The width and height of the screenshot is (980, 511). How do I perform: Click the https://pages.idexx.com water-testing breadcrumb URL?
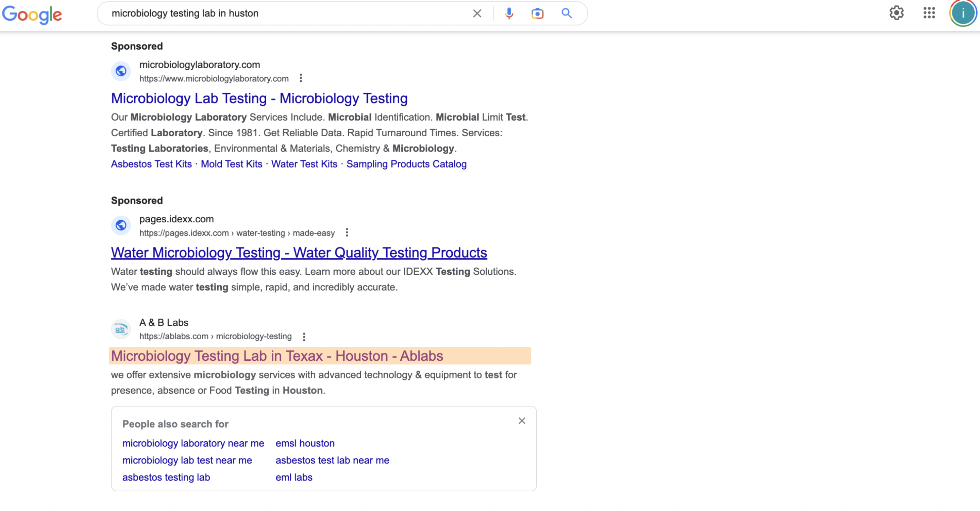point(237,233)
